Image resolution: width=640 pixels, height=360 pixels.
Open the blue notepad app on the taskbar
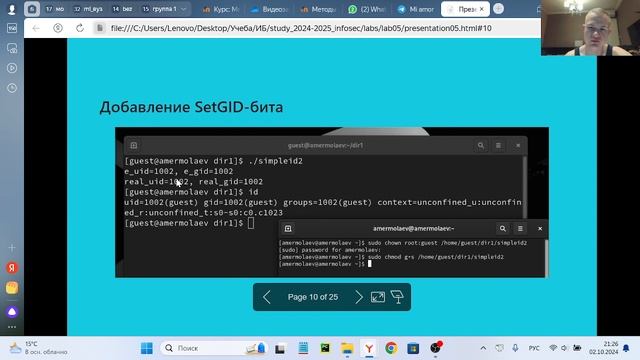pos(303,348)
